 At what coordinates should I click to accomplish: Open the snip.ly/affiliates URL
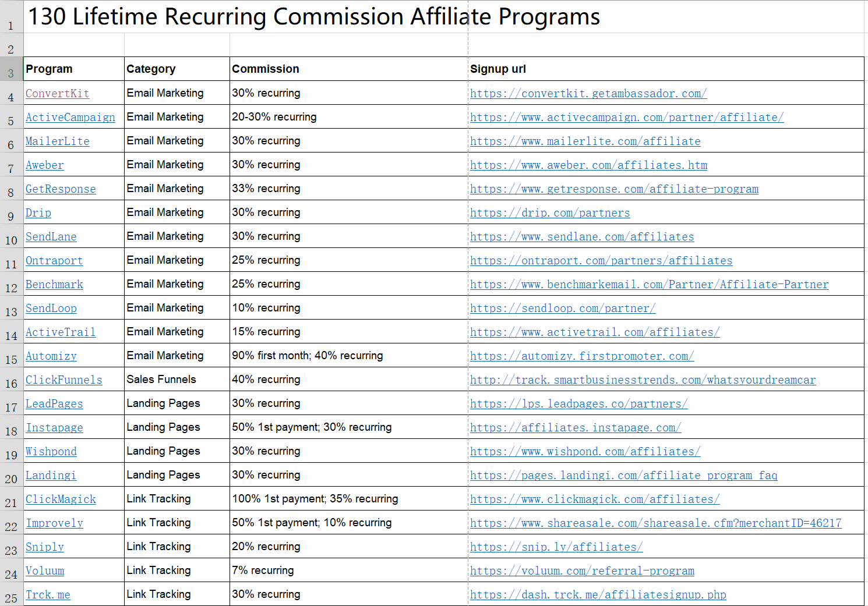pos(556,547)
